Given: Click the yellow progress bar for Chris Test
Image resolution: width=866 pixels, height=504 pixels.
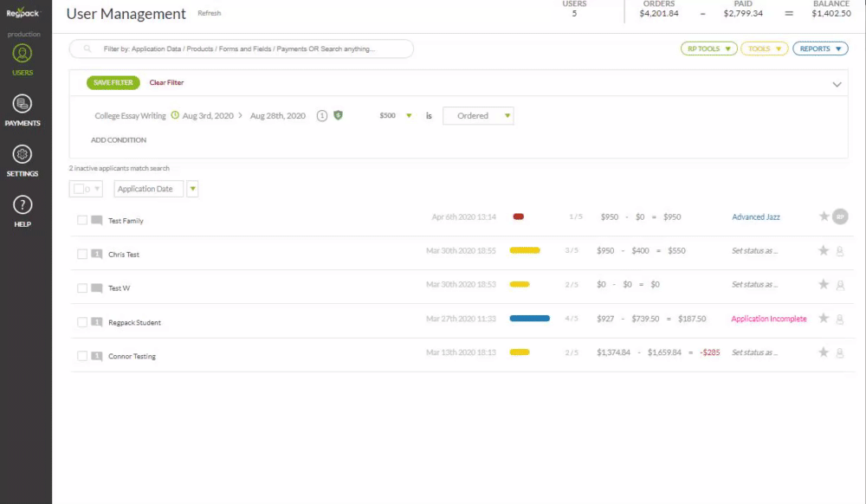Looking at the screenshot, I should click(x=525, y=250).
